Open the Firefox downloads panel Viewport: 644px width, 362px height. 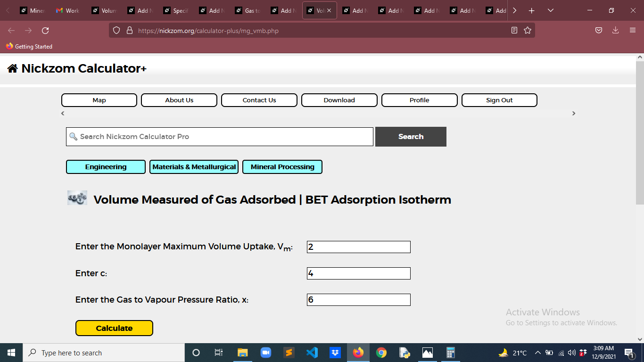615,31
